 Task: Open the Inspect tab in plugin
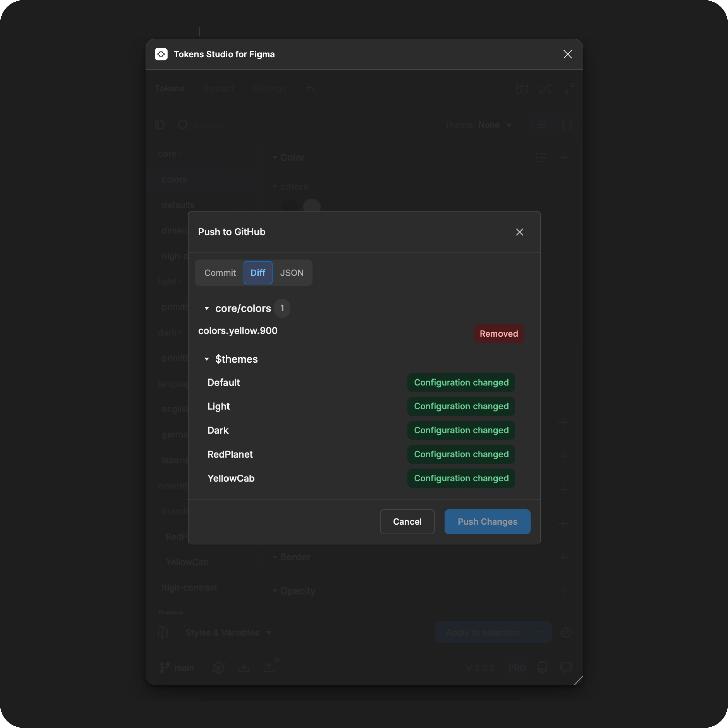pos(218,89)
